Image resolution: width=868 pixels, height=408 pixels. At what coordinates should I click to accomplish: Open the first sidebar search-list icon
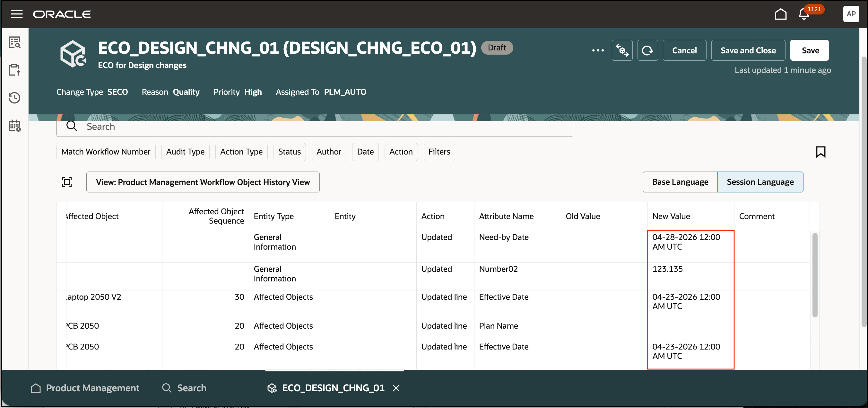point(14,42)
